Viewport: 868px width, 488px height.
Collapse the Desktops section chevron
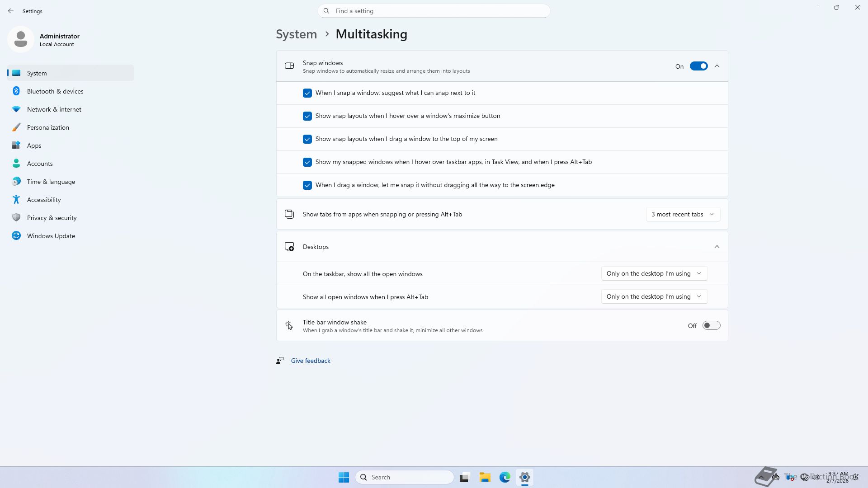coord(717,247)
